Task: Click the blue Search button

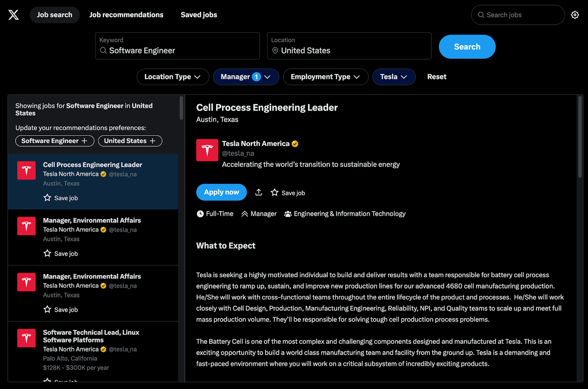Action: [467, 47]
